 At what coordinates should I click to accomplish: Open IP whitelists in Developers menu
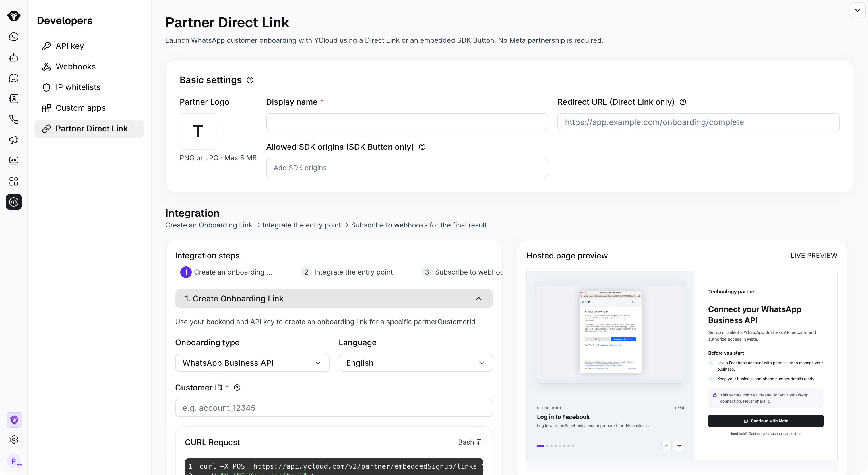(x=89, y=87)
